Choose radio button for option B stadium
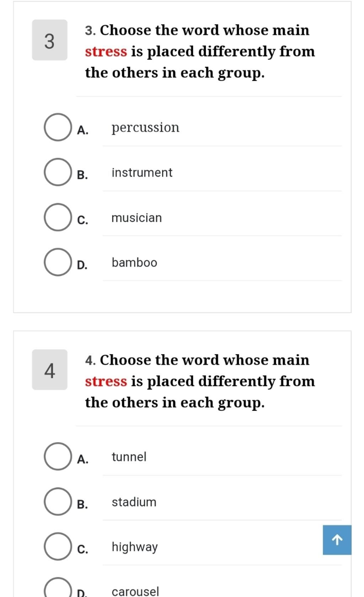Viewport: 364px width, 597px height. point(58,502)
